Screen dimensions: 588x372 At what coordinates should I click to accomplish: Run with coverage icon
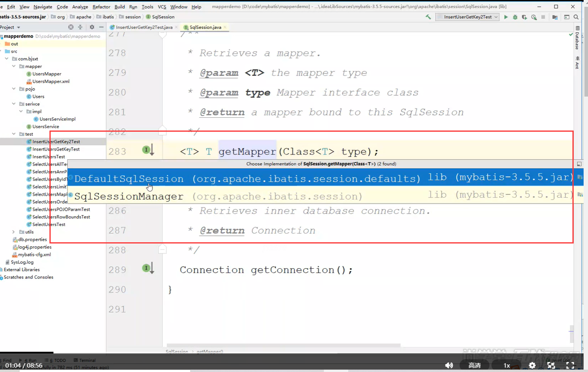(x=524, y=17)
